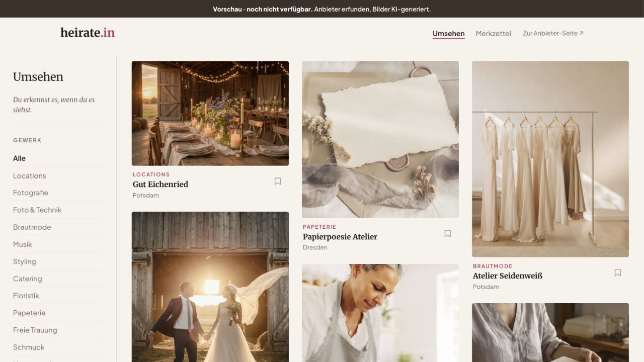Screen dimensions: 644x362
Task: Open the wedding couple barn photo
Action: 210,287
